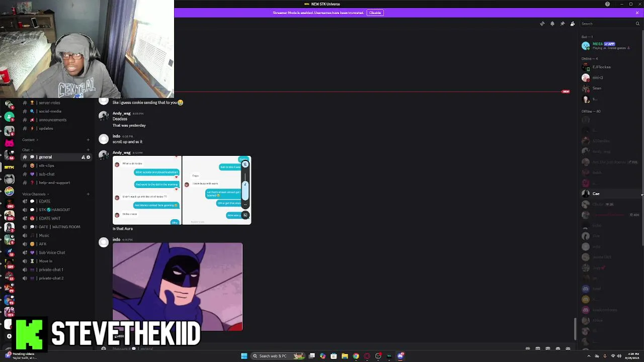
Task: Open the Batman GIF posted by indo
Action: [178, 287]
